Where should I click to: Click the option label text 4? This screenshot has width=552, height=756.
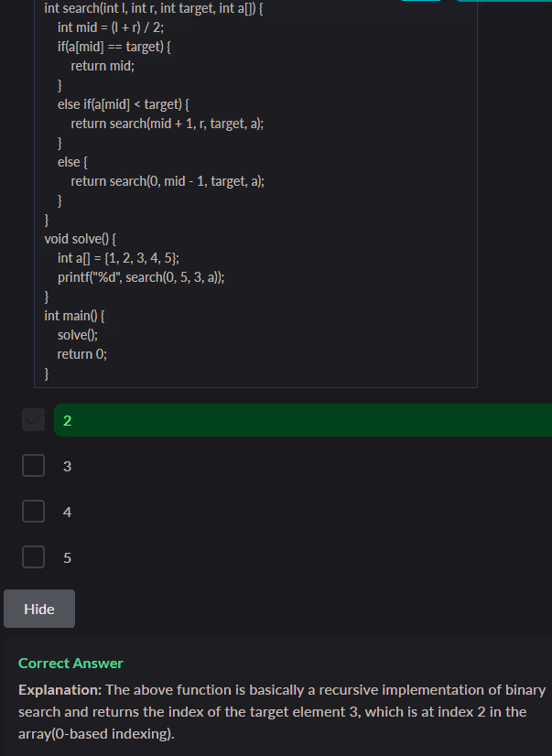[x=67, y=512]
